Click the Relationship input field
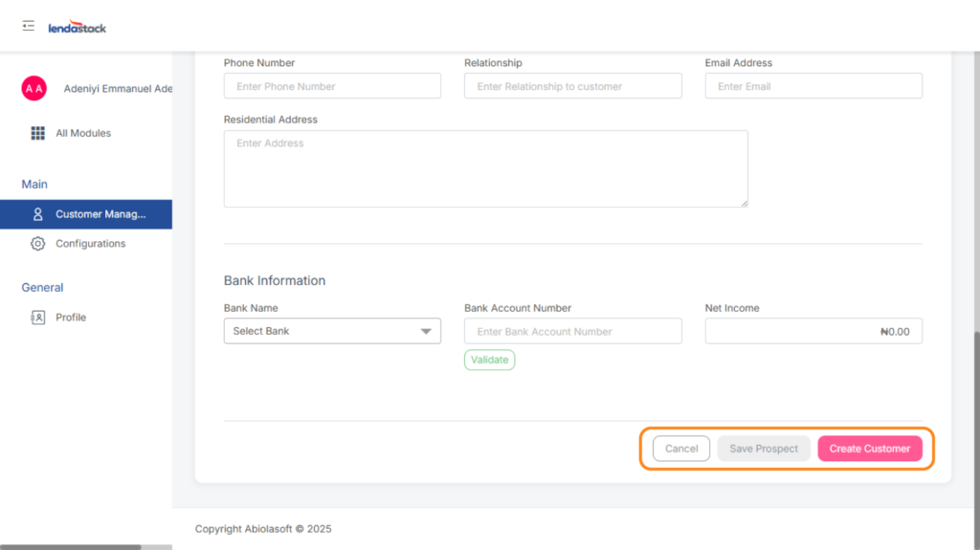This screenshot has height=550, width=980. tap(572, 86)
